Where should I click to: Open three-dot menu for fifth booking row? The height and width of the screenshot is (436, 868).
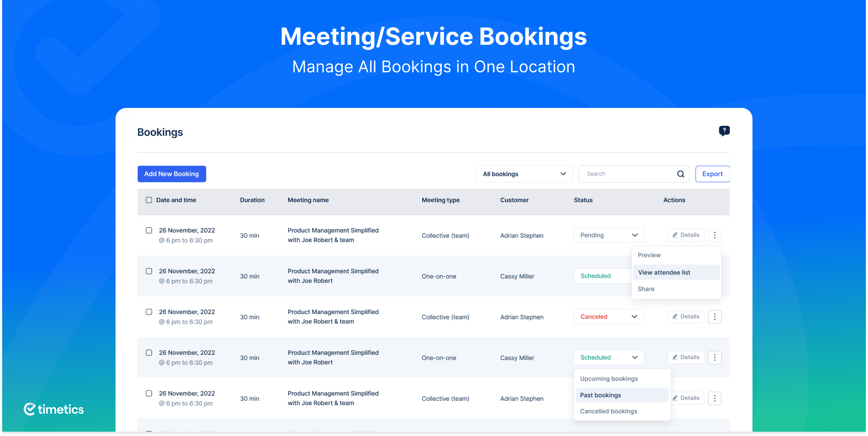pos(714,398)
